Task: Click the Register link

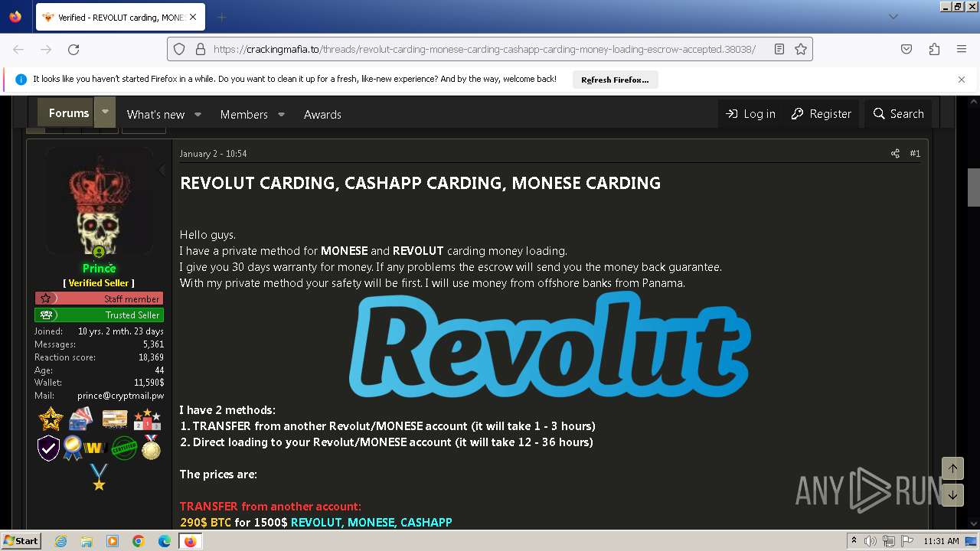Action: (821, 113)
